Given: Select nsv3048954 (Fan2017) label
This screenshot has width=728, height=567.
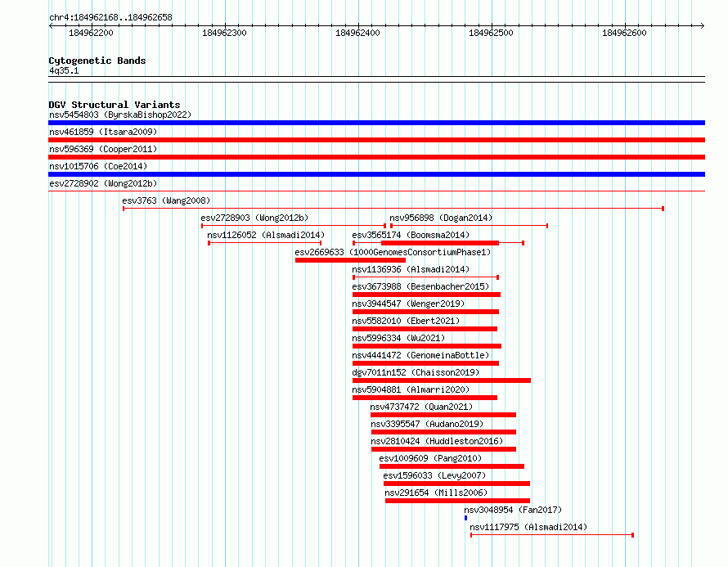Looking at the screenshot, I should point(513,510).
